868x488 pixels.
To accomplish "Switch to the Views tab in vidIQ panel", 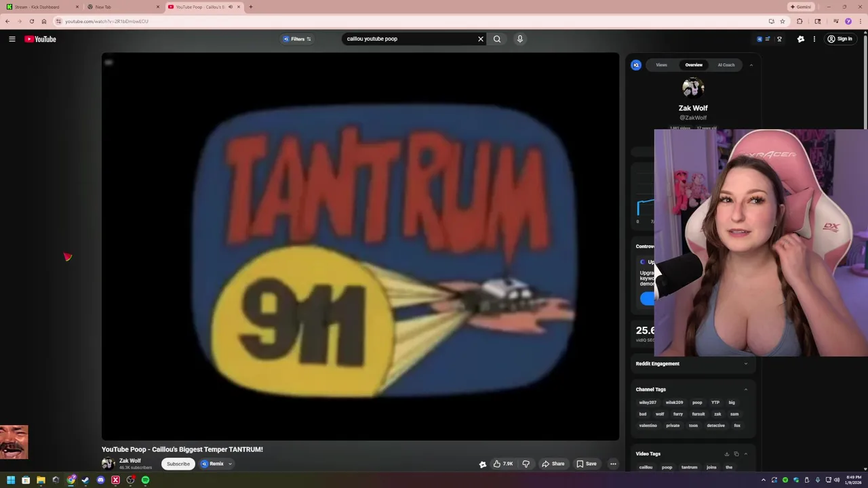I will pyautogui.click(x=661, y=65).
